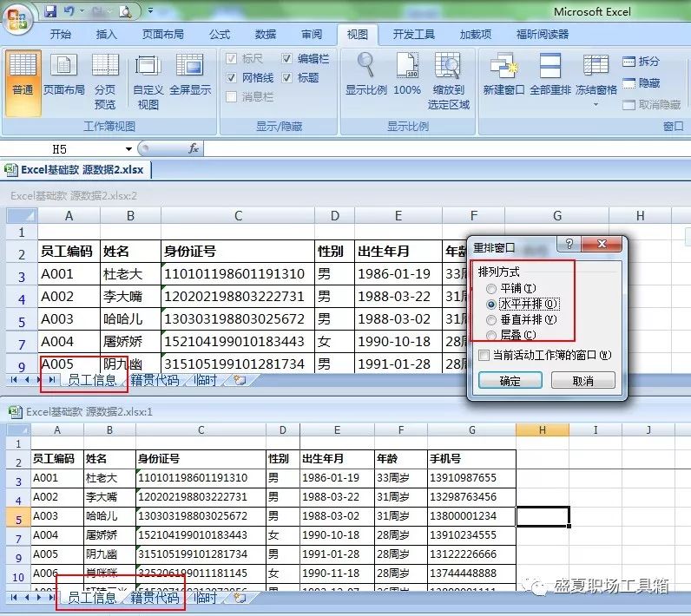Undo the last action in quick access toolbar
Screen dimensions: 691x616
69,11
